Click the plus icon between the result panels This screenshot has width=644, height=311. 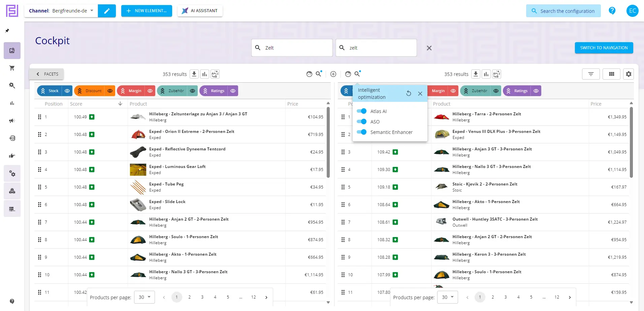coord(333,74)
